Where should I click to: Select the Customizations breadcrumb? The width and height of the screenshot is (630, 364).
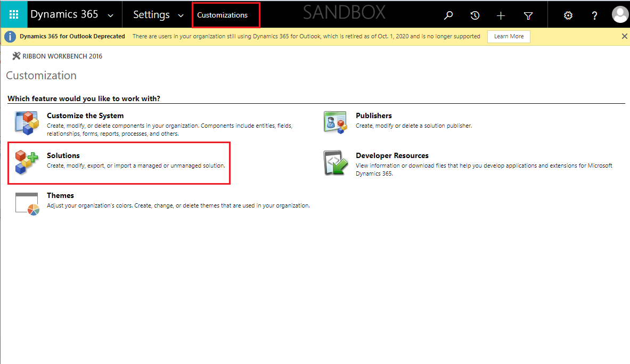[222, 15]
